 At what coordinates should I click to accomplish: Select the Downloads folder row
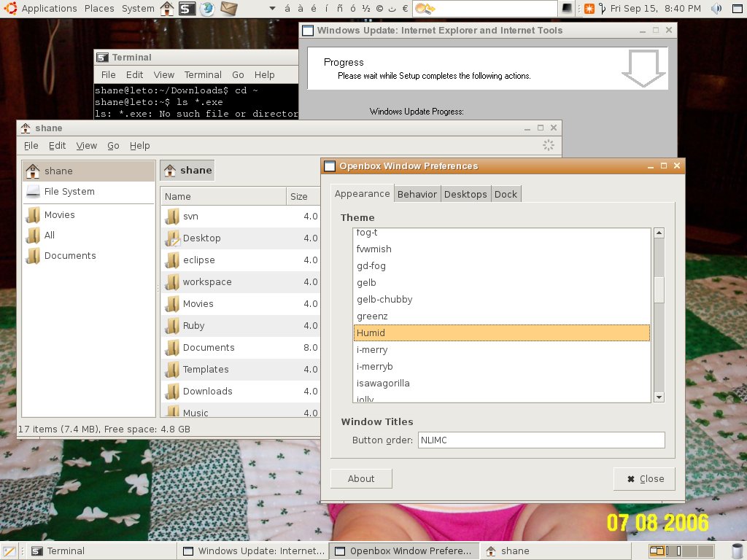point(241,392)
